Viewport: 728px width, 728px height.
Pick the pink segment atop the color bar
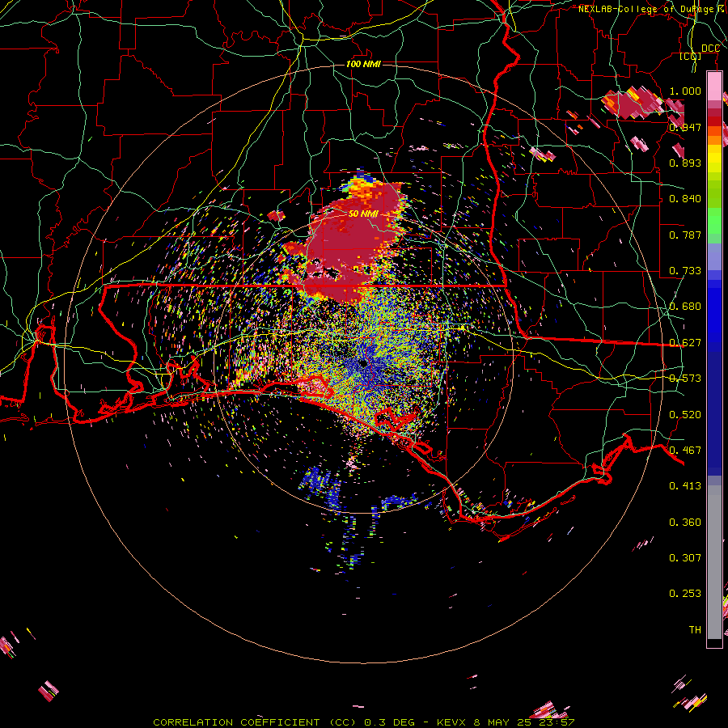[x=714, y=86]
